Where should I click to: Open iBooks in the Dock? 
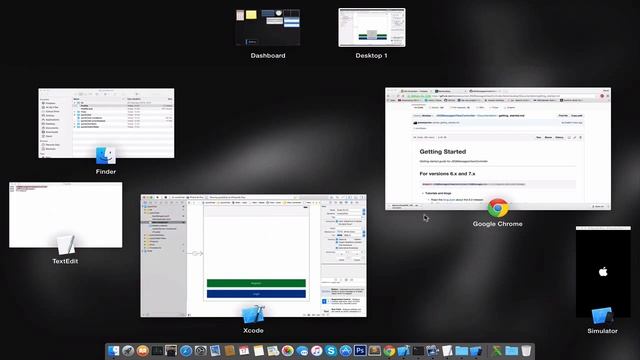(x=142, y=351)
